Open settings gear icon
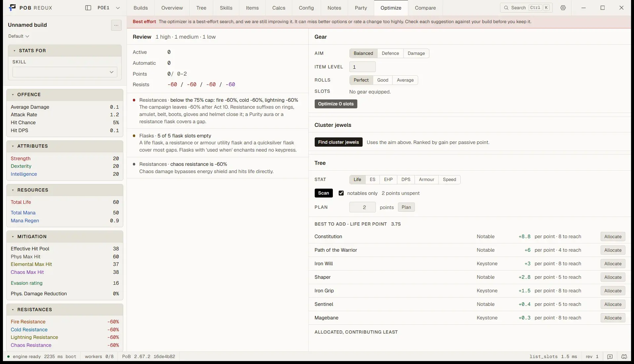The image size is (634, 364). click(x=563, y=8)
